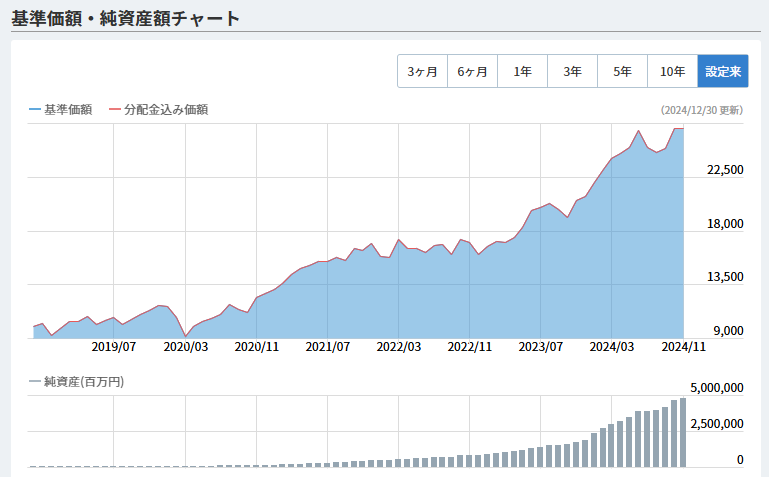Click the 基準価額・純資産額チャート heading

126,19
